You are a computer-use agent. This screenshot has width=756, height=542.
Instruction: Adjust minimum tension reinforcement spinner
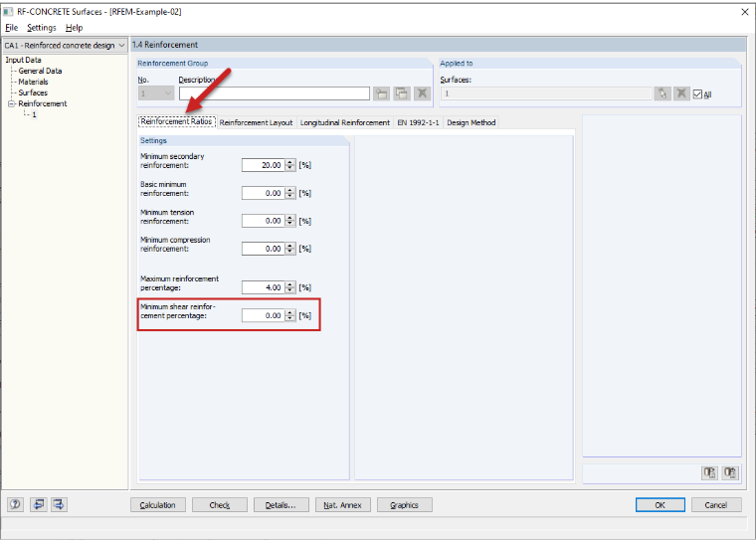(x=289, y=221)
